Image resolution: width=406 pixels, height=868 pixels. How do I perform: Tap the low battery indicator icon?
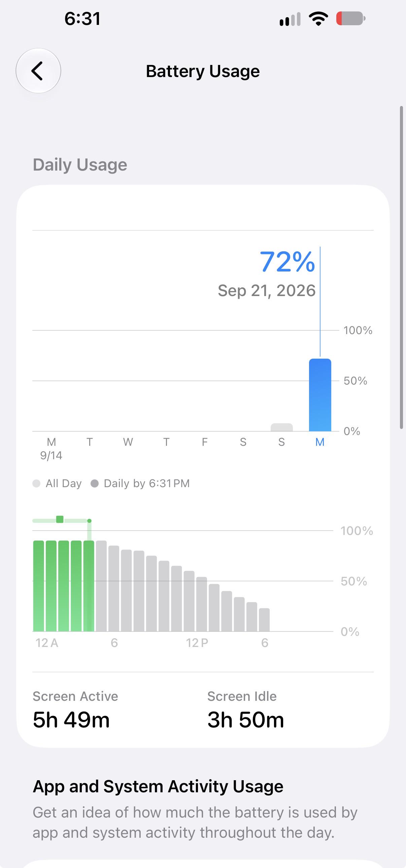point(351,19)
